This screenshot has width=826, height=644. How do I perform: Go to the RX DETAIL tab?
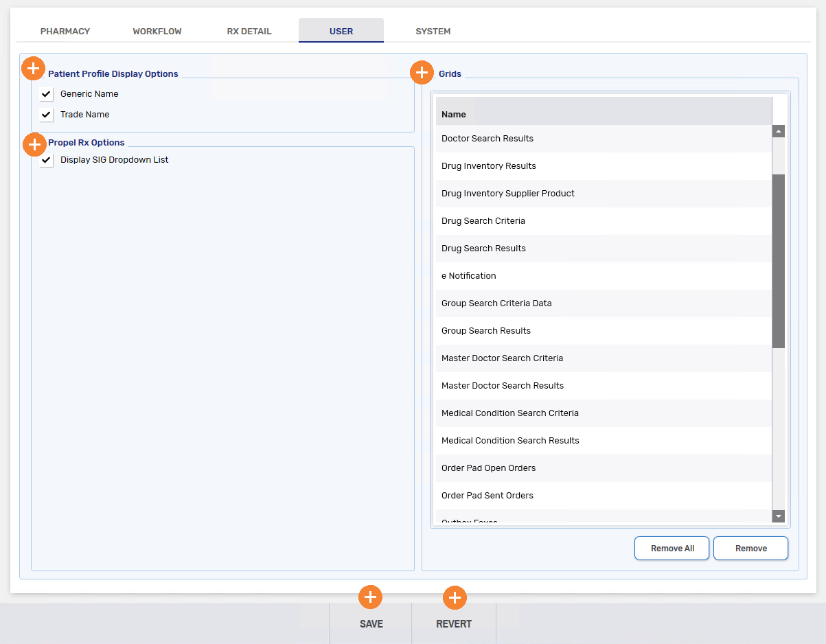[249, 32]
